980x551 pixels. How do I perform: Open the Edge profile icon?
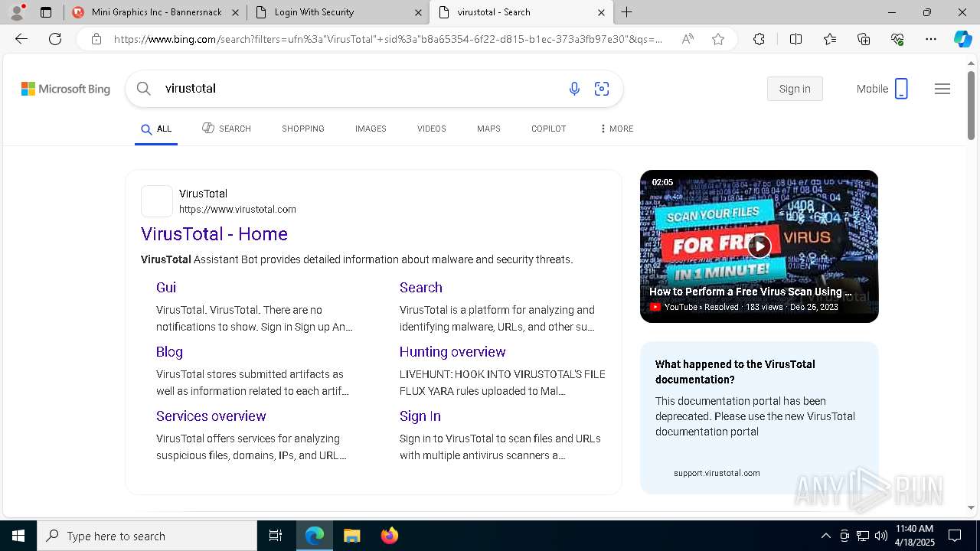pyautogui.click(x=16, y=12)
